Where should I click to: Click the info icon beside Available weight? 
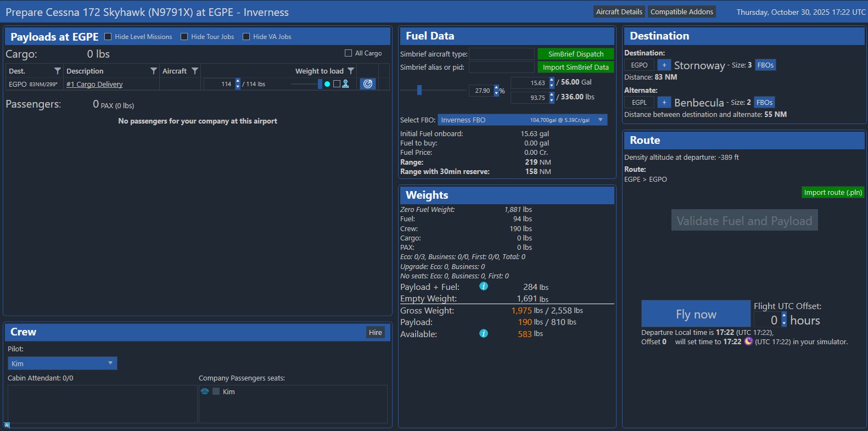tap(484, 334)
